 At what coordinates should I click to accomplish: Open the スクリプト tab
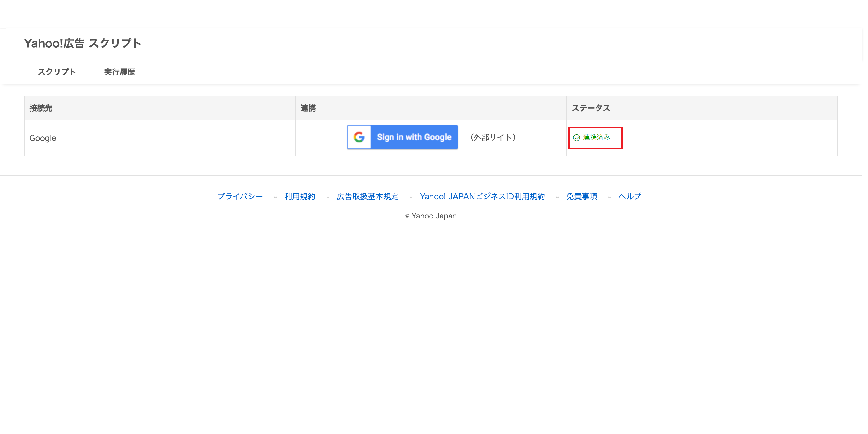click(x=57, y=72)
